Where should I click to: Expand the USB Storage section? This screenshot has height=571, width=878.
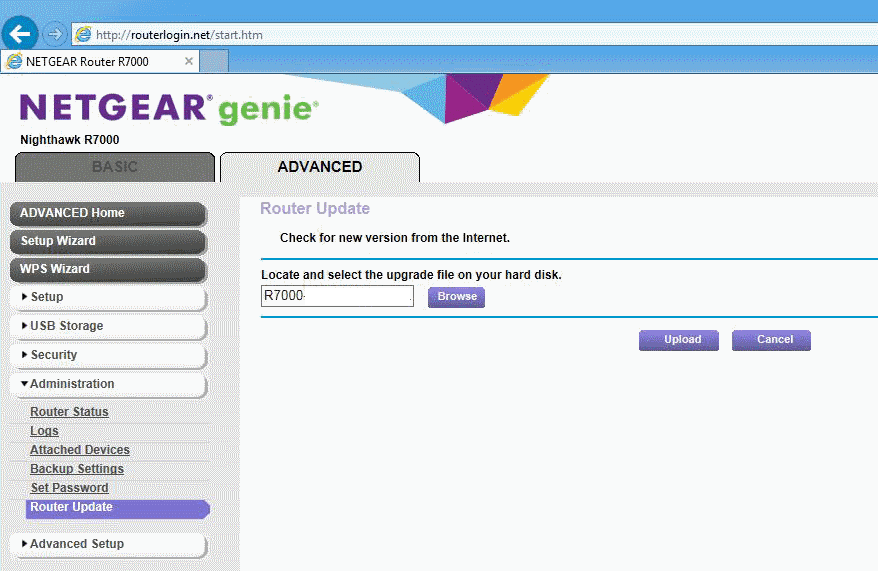(108, 326)
